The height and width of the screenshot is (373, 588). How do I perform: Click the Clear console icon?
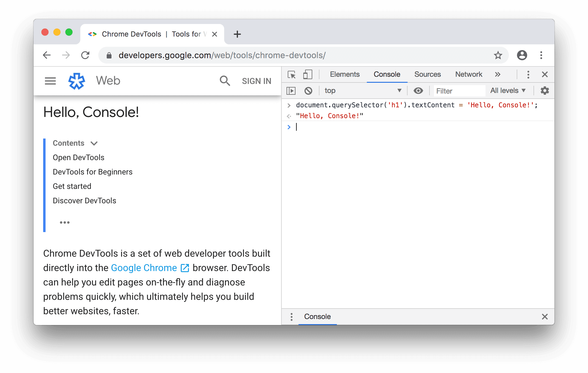point(309,90)
